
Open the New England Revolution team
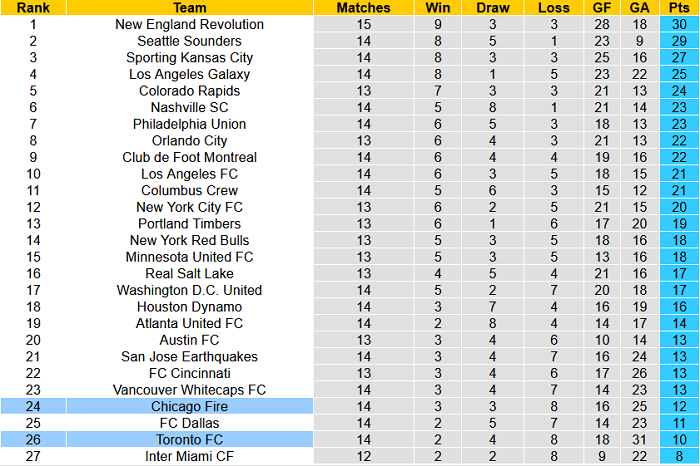pyautogui.click(x=189, y=24)
